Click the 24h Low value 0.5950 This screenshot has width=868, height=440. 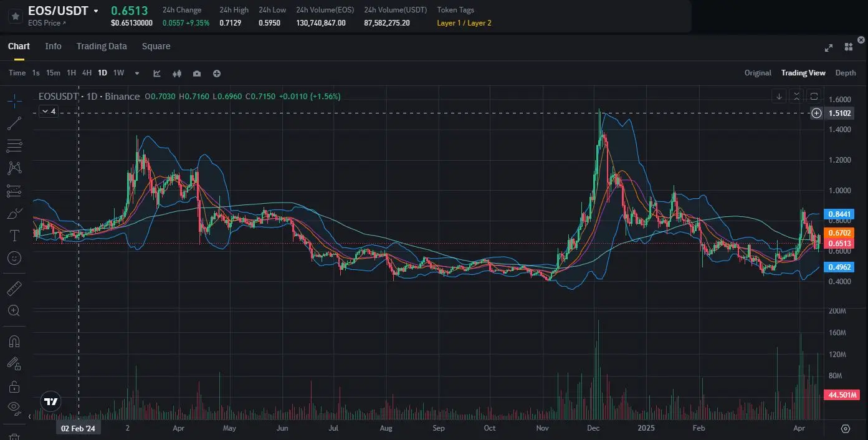point(269,23)
